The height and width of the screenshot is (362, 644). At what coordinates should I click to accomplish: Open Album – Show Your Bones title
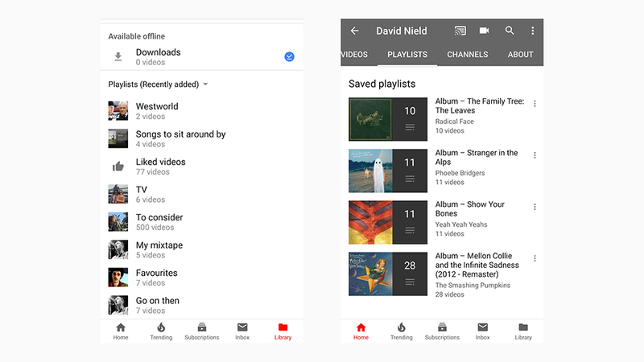click(469, 209)
